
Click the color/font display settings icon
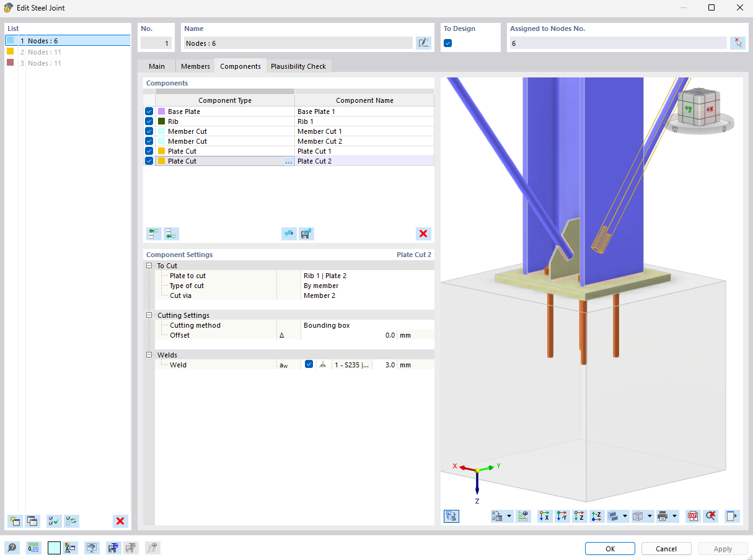pyautogui.click(x=70, y=548)
